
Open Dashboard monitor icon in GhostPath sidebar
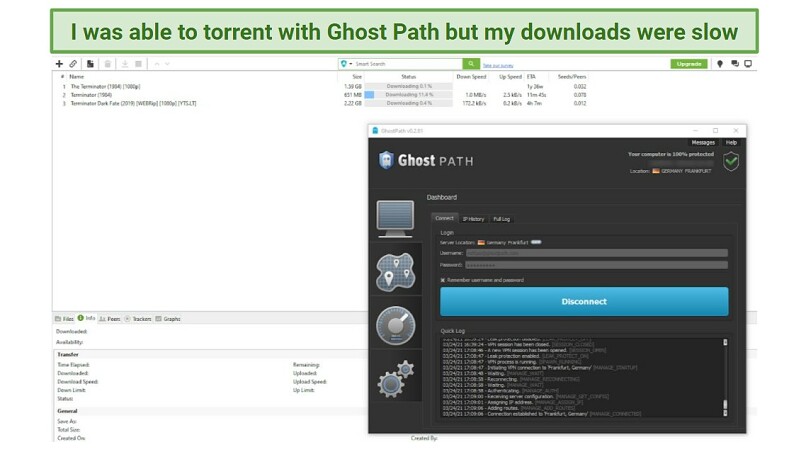(x=395, y=219)
